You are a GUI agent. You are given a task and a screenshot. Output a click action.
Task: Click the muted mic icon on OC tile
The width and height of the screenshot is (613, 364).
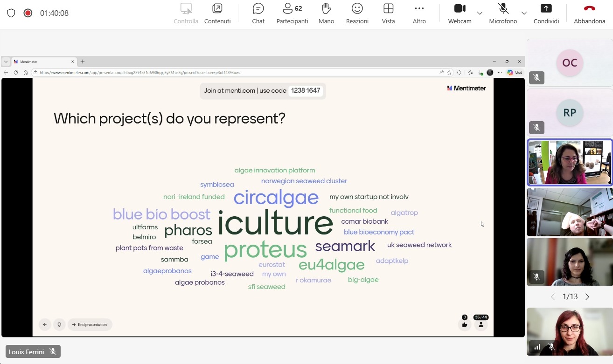click(537, 78)
